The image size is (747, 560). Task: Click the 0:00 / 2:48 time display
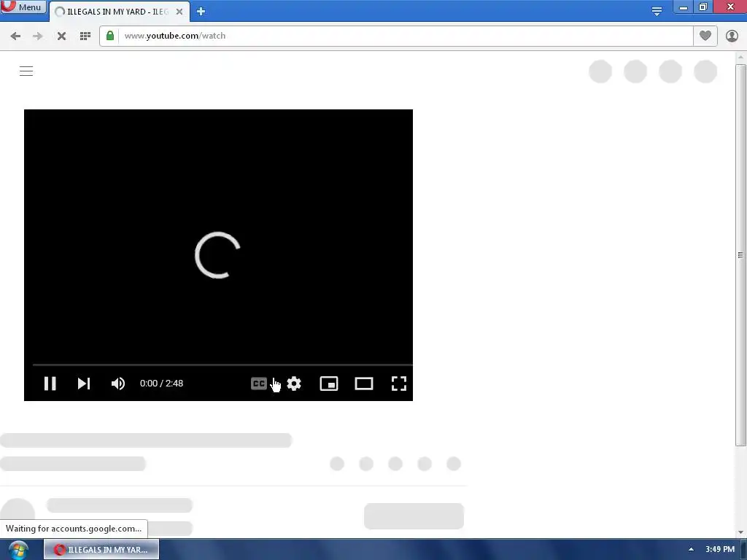coord(161,384)
